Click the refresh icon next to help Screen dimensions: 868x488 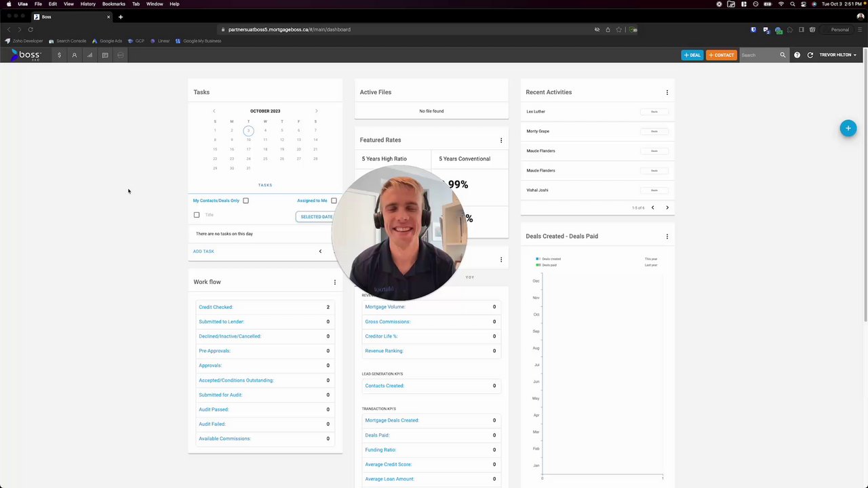coord(810,55)
